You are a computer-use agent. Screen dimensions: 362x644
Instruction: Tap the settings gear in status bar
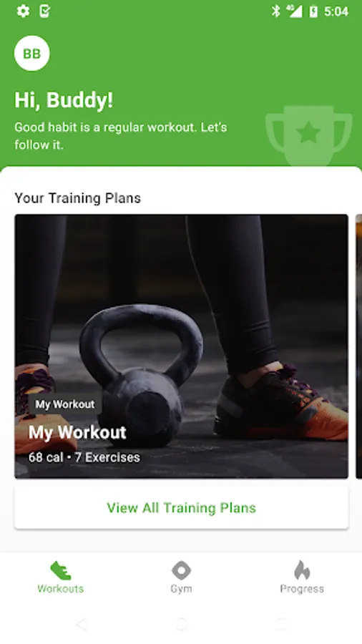[x=23, y=11]
